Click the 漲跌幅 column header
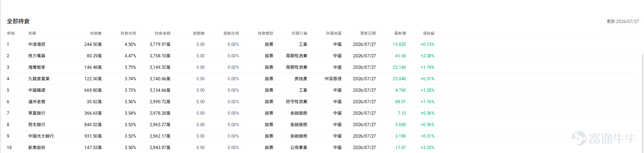 pos(429,33)
